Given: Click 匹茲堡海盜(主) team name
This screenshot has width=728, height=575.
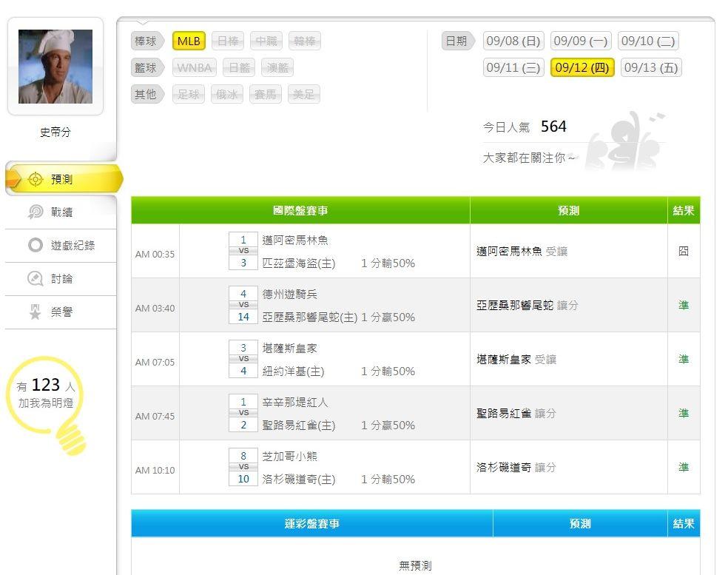Looking at the screenshot, I should pyautogui.click(x=299, y=263).
